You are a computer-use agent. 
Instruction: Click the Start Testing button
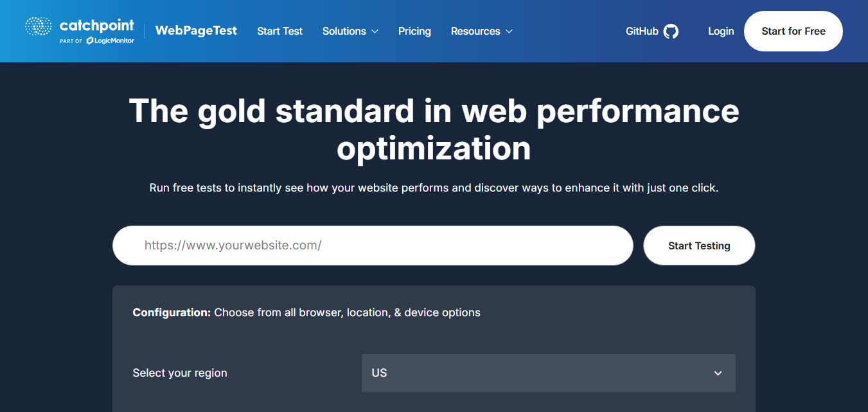coord(699,246)
